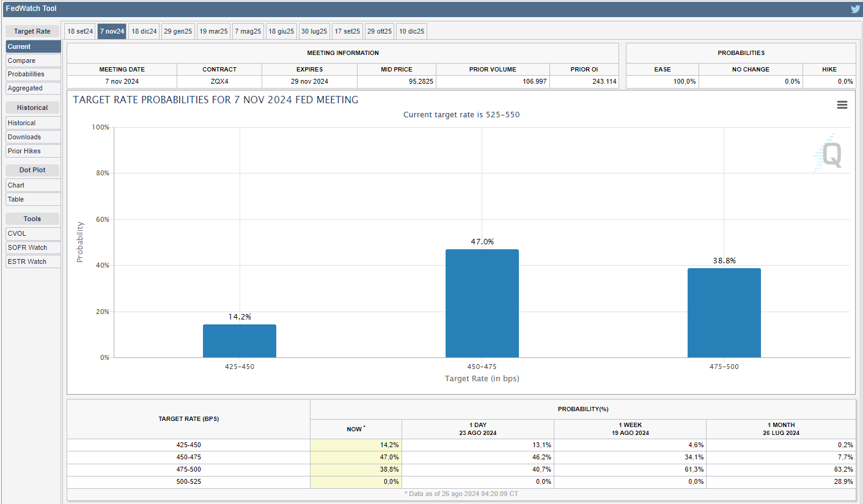Image resolution: width=863 pixels, height=504 pixels.
Task: Select the 18 dic24 meeting tab
Action: [144, 32]
